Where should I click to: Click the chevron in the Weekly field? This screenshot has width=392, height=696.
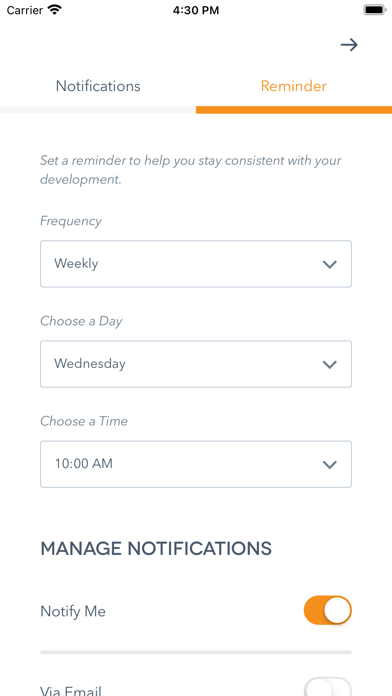click(x=329, y=265)
